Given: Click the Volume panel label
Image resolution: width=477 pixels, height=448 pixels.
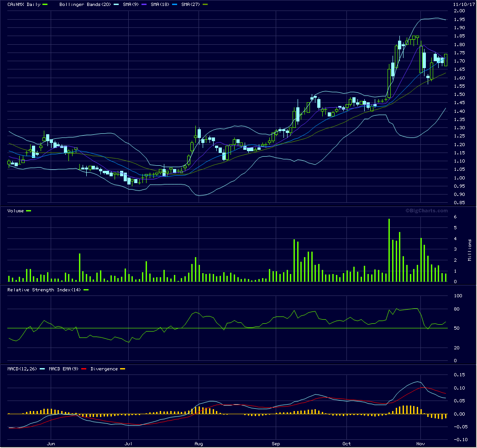Looking at the screenshot, I should (16, 211).
